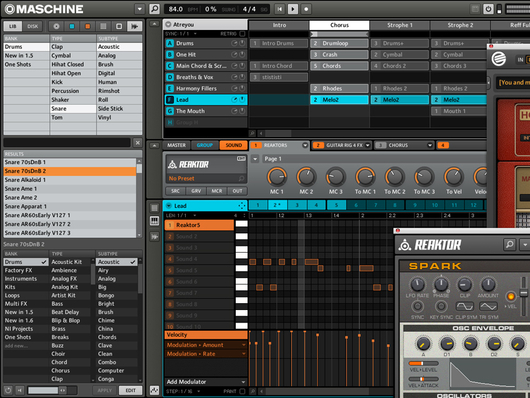
Task: Switch to GROUP tab
Action: (204, 145)
